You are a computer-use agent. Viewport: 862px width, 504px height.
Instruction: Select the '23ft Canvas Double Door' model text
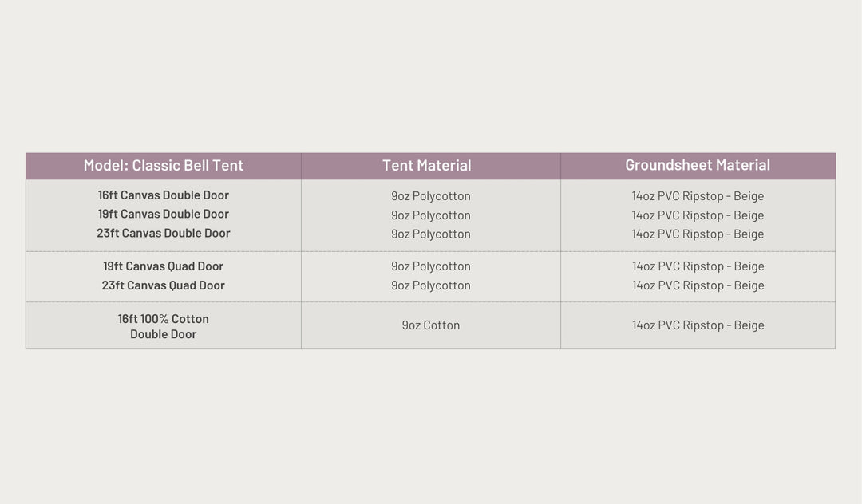point(164,234)
